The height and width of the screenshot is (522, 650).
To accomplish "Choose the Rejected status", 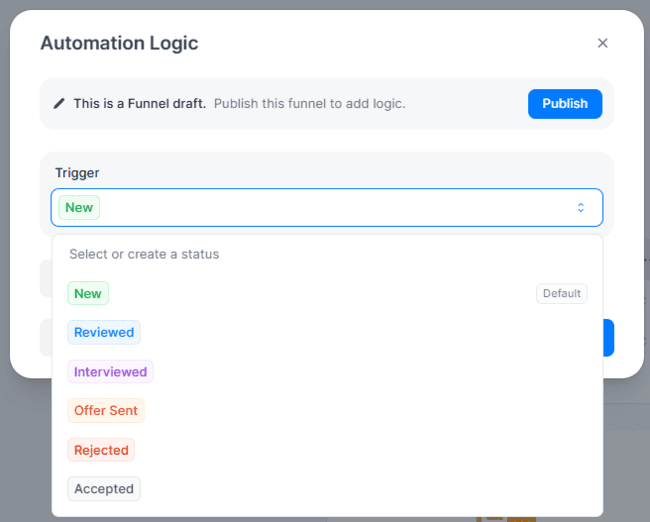I will tap(101, 450).
